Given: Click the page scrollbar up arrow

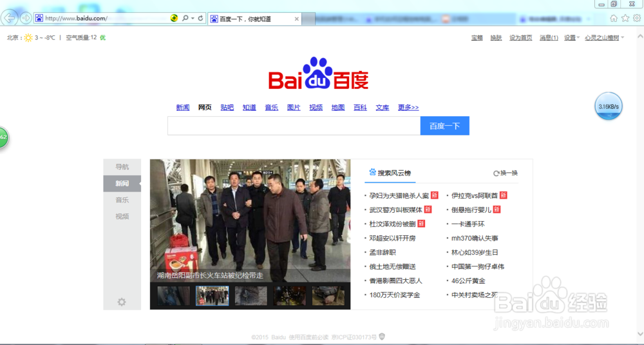Looking at the screenshot, I should coord(640,37).
